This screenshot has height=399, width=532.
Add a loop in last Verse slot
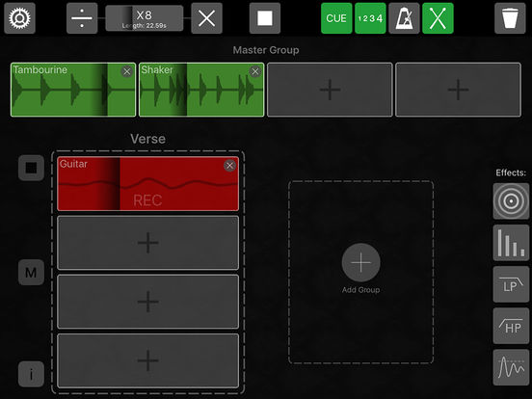point(147,360)
